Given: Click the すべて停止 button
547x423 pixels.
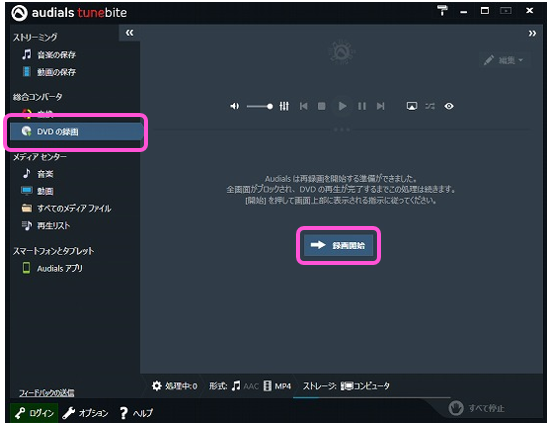Looking at the screenshot, I should 477,408.
